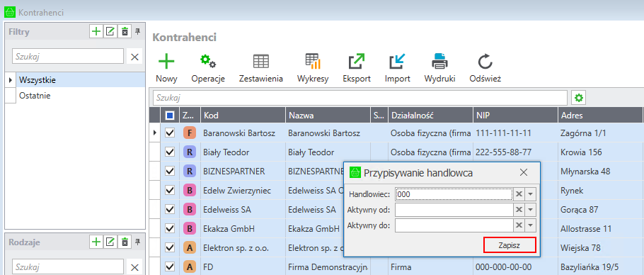Sort by the Działalność column header

[x=430, y=116]
